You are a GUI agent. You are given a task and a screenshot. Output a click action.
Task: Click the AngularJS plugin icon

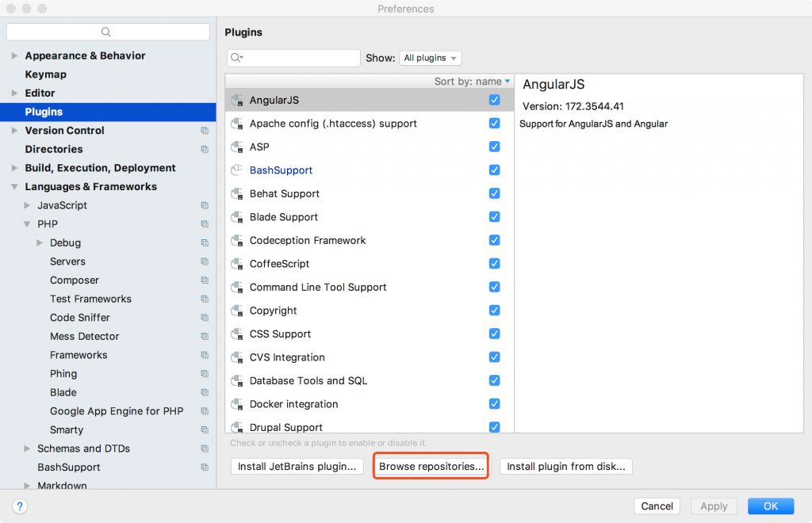pyautogui.click(x=237, y=101)
